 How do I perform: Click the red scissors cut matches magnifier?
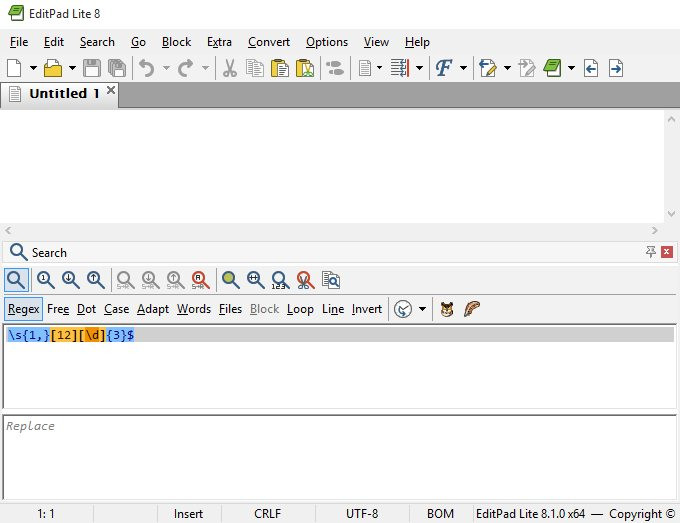(306, 280)
